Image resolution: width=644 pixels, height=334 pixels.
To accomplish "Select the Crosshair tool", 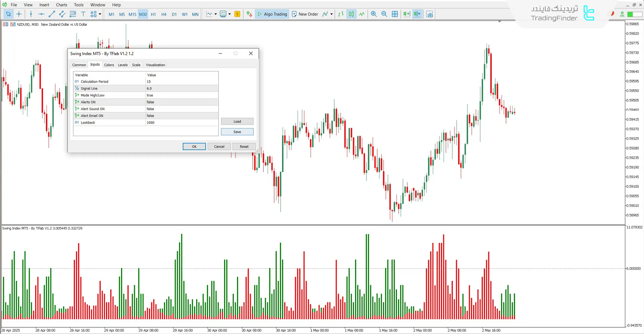I will (19, 14).
